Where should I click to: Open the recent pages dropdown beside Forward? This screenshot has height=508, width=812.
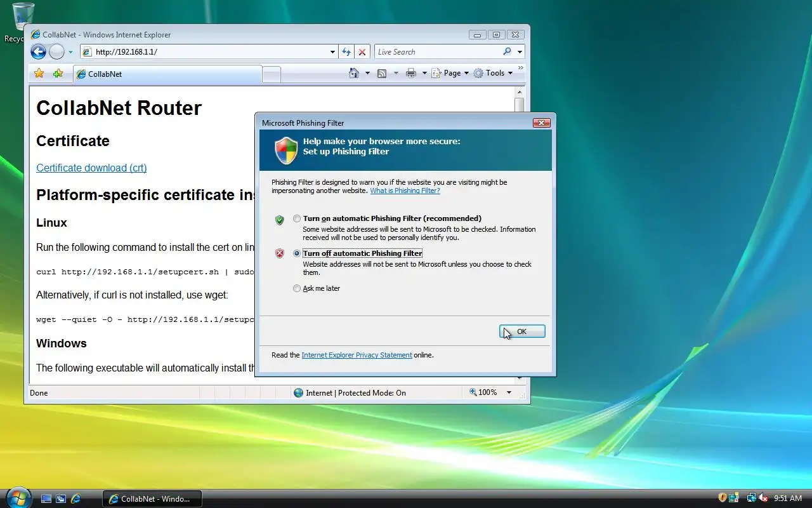click(70, 52)
